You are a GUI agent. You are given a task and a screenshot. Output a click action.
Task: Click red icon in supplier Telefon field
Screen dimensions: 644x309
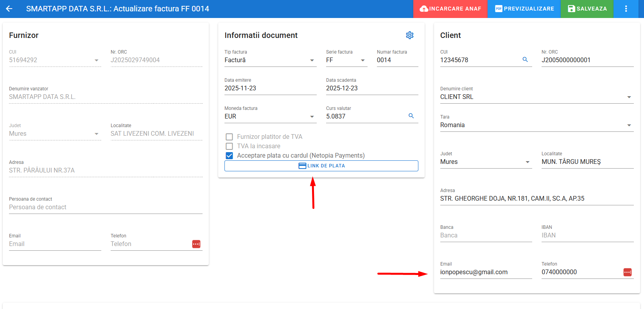196,244
